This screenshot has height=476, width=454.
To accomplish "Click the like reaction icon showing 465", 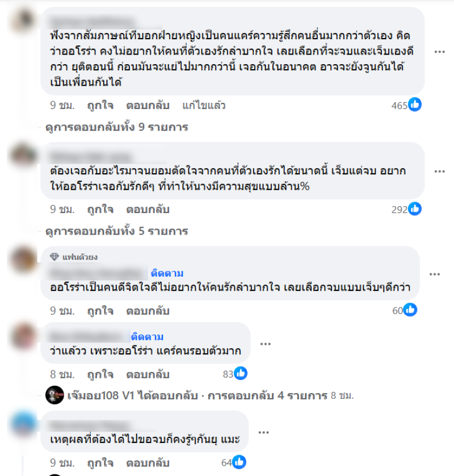I will point(415,105).
